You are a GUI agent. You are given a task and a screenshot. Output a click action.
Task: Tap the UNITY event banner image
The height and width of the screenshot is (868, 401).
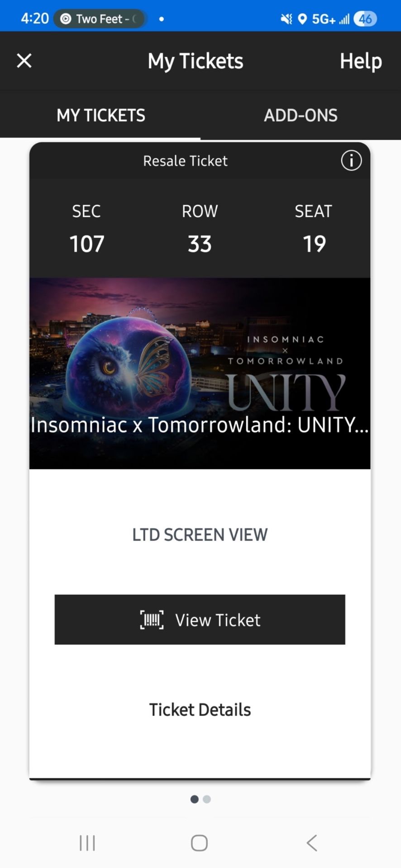pyautogui.click(x=200, y=373)
